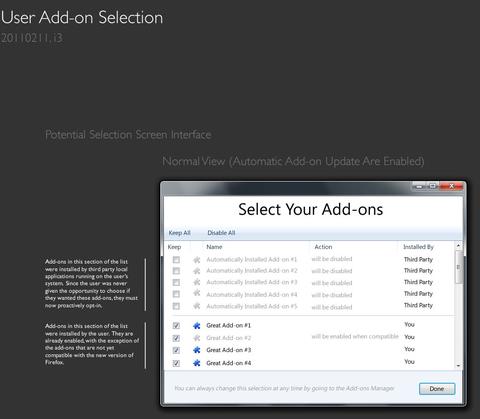
Task: Click icon of Automatically Installed Add-on #3
Action: click(197, 282)
